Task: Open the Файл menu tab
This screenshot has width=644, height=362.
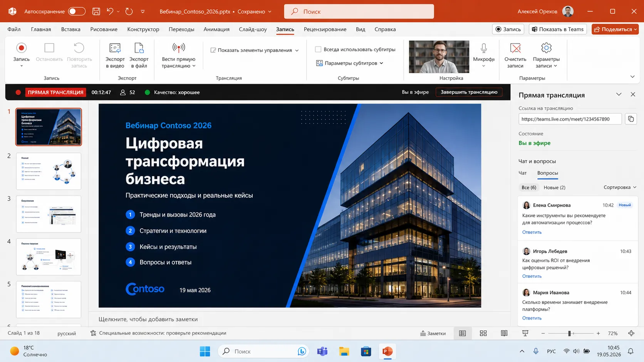Action: (x=14, y=29)
